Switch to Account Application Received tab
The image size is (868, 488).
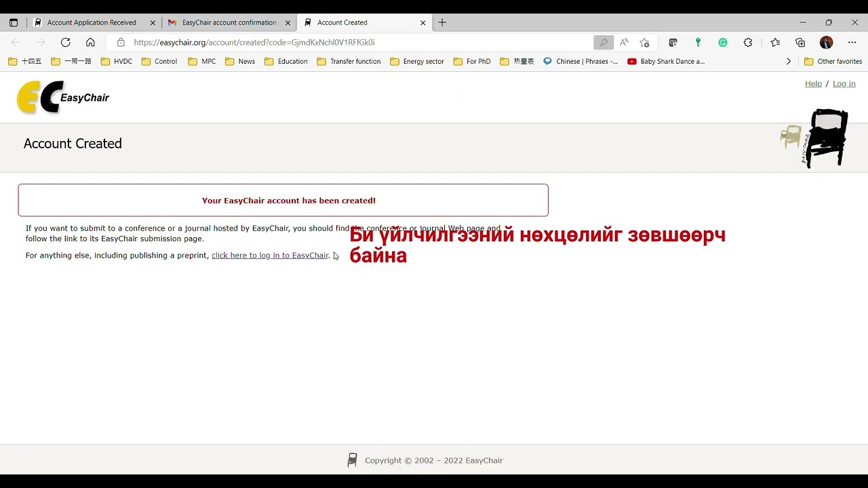tap(92, 22)
